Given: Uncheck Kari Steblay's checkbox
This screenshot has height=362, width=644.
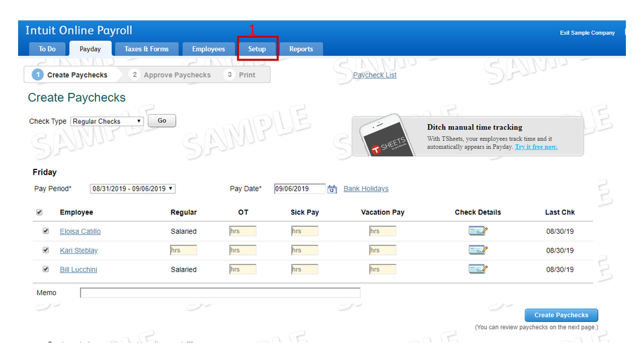Looking at the screenshot, I should pyautogui.click(x=46, y=250).
